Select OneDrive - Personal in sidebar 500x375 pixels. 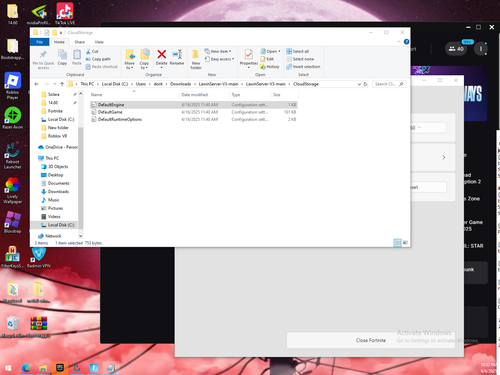pos(58,147)
